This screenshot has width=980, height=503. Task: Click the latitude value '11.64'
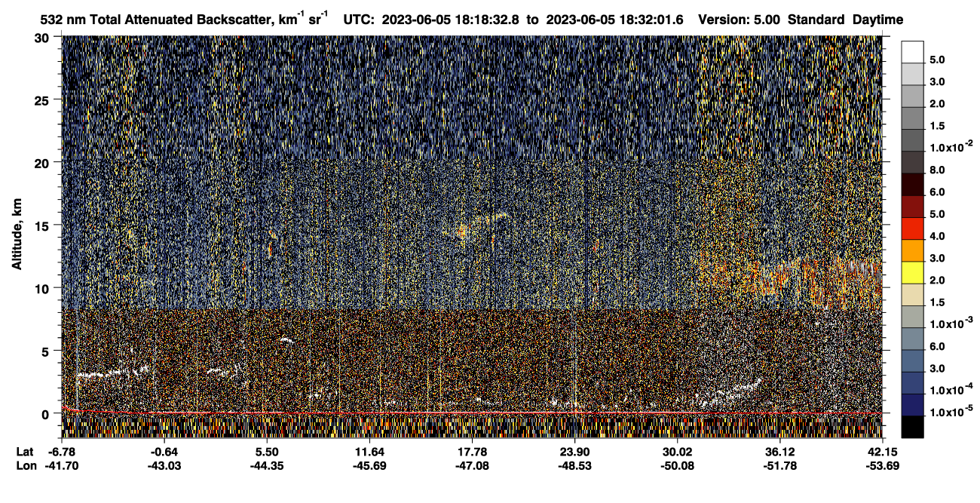(x=369, y=452)
